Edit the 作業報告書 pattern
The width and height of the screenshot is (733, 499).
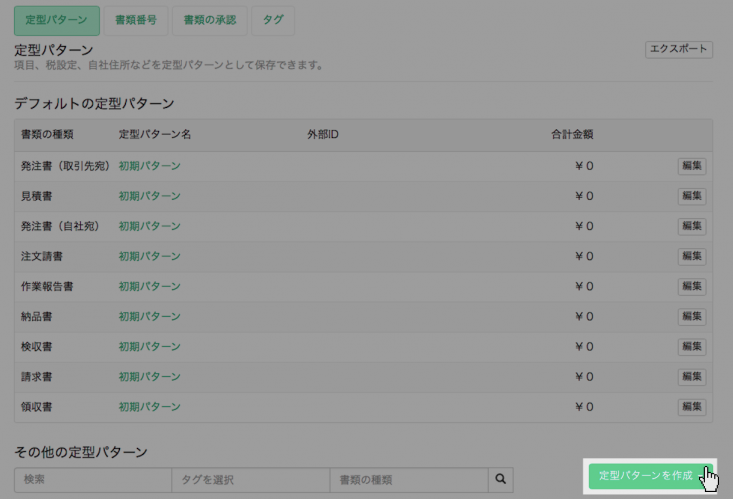pyautogui.click(x=692, y=286)
